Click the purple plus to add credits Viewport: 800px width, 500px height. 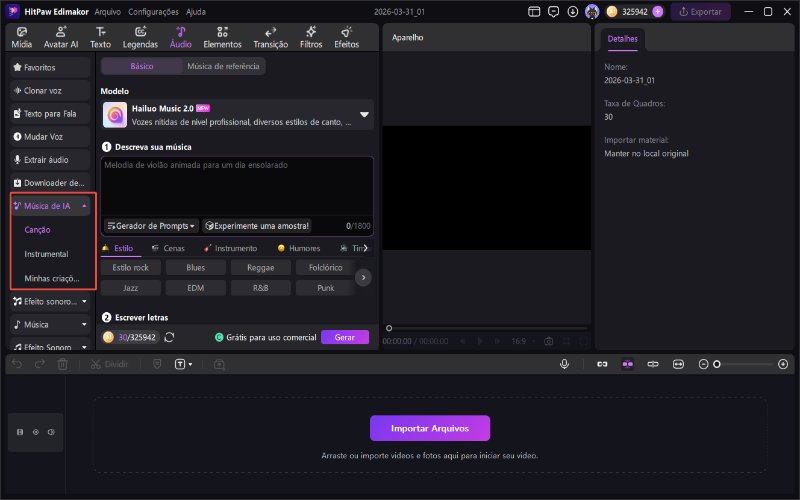point(657,12)
